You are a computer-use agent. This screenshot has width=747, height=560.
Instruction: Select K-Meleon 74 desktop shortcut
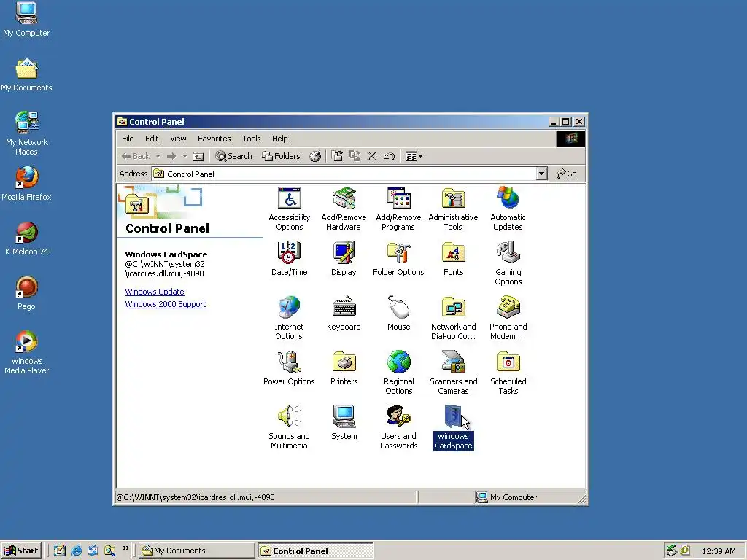coord(27,238)
